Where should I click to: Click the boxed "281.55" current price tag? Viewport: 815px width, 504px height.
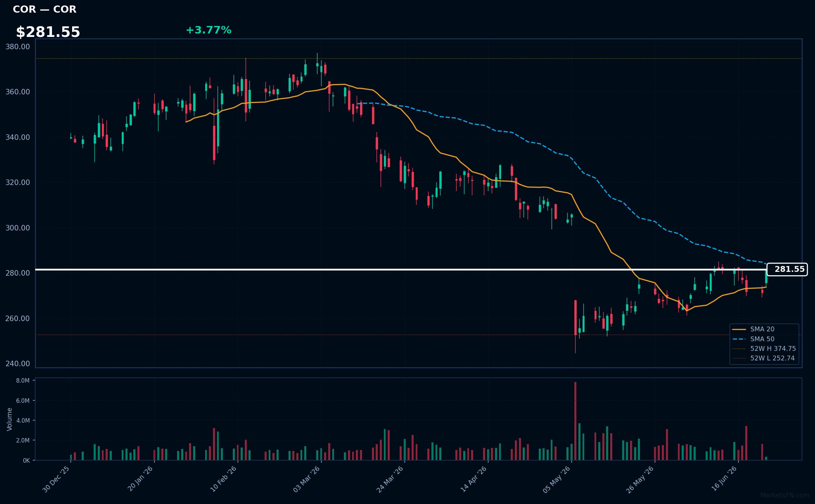coord(787,269)
